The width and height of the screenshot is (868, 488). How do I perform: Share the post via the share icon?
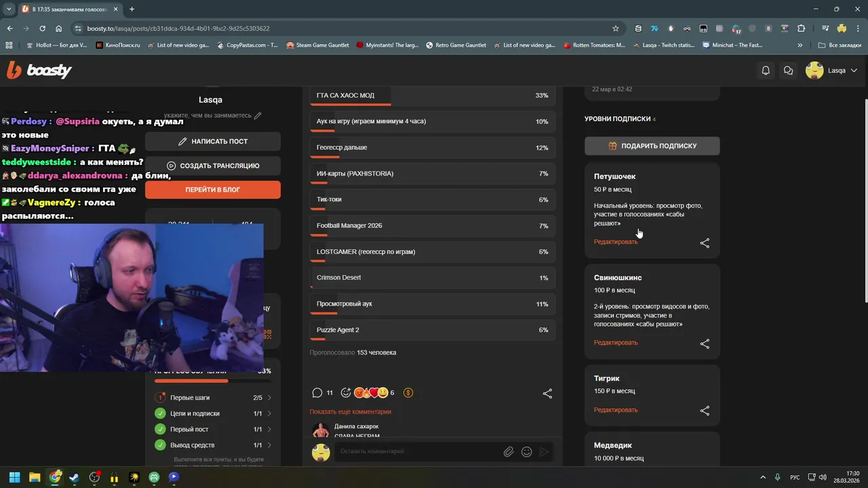pos(547,393)
